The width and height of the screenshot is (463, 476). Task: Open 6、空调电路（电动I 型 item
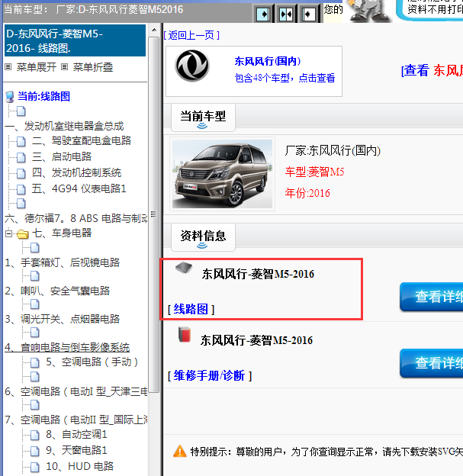click(76, 391)
